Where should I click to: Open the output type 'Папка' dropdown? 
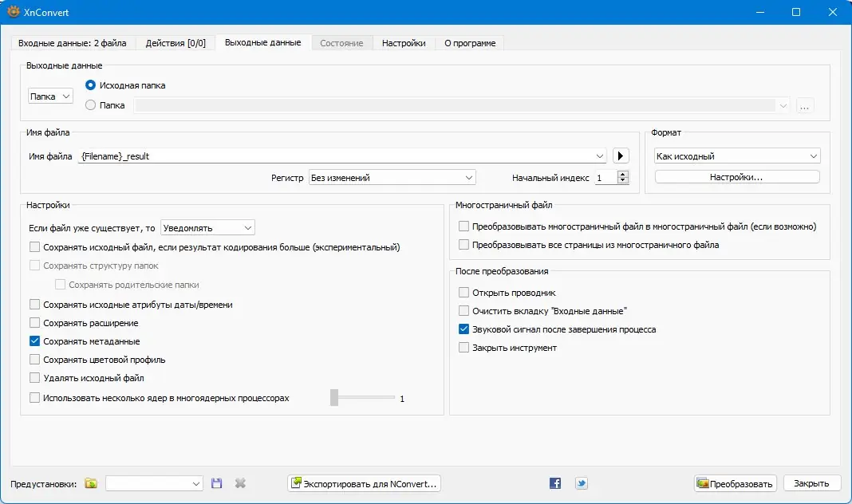click(x=50, y=96)
